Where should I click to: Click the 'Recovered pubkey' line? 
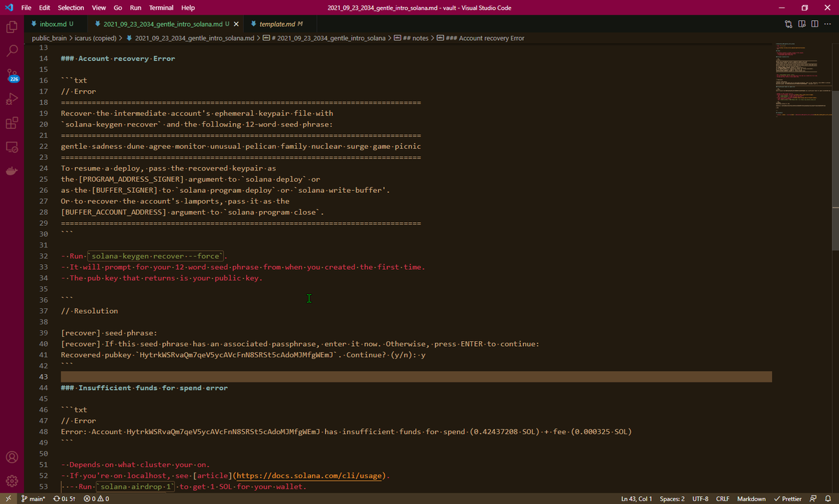click(x=243, y=354)
